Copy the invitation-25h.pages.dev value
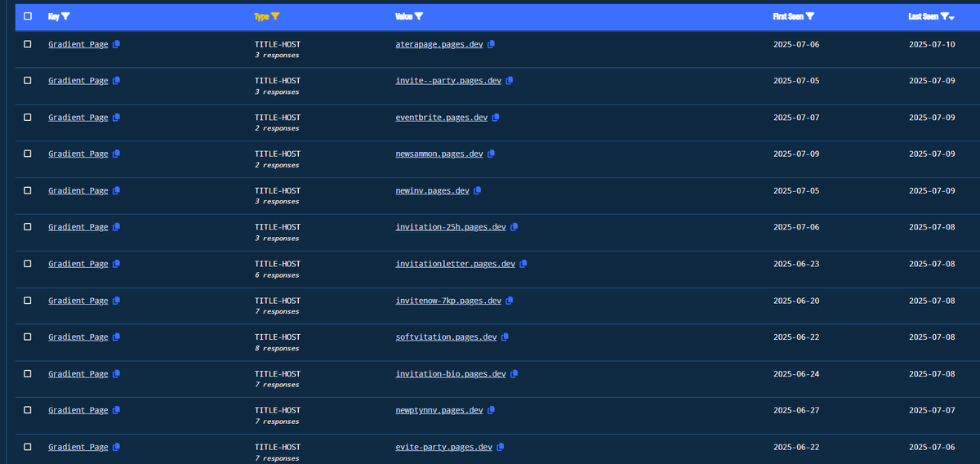 pyautogui.click(x=514, y=227)
